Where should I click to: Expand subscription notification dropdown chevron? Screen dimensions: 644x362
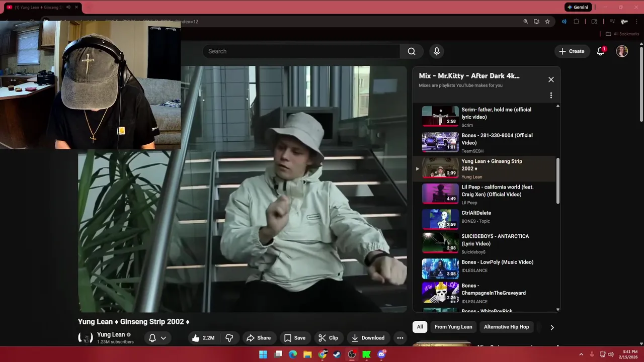coord(164,338)
